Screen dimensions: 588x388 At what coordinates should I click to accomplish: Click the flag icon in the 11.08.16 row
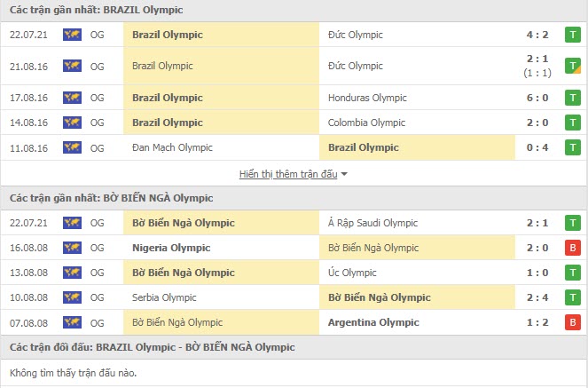(x=72, y=147)
